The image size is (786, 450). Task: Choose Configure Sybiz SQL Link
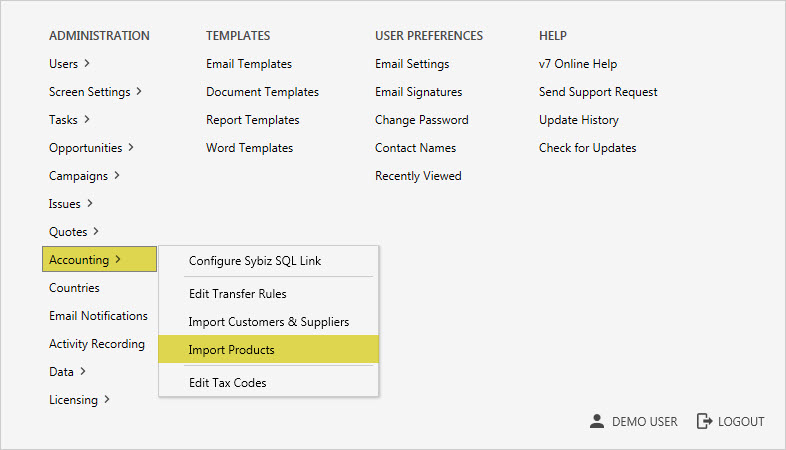pyautogui.click(x=255, y=261)
